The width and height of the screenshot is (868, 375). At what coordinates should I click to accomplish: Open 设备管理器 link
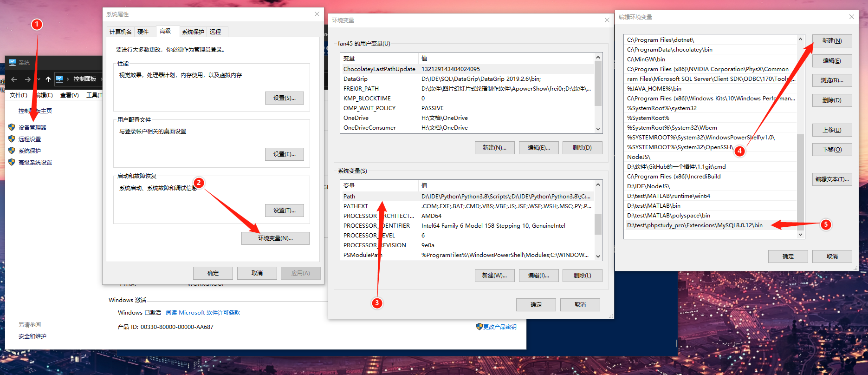pos(32,127)
